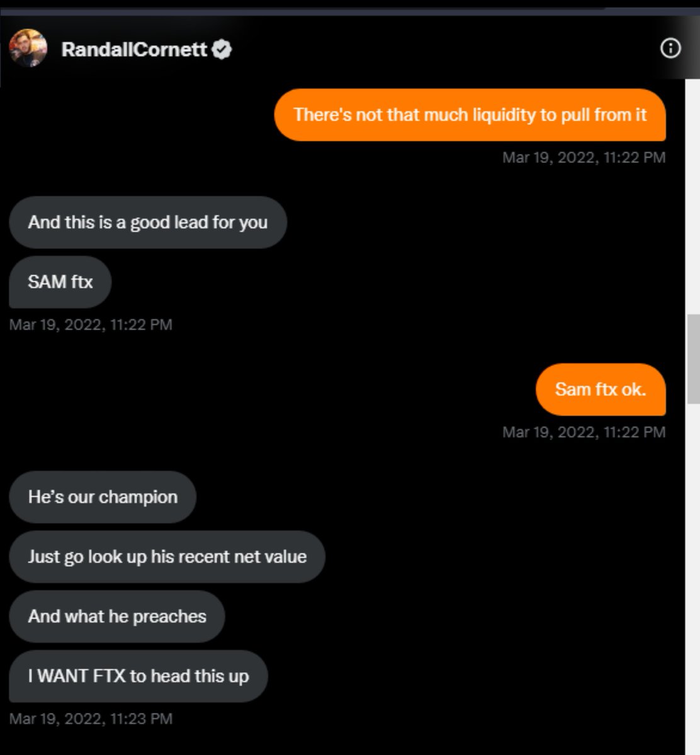Click the verified badge beside RandallCornett
The height and width of the screenshot is (755, 700).
(222, 49)
